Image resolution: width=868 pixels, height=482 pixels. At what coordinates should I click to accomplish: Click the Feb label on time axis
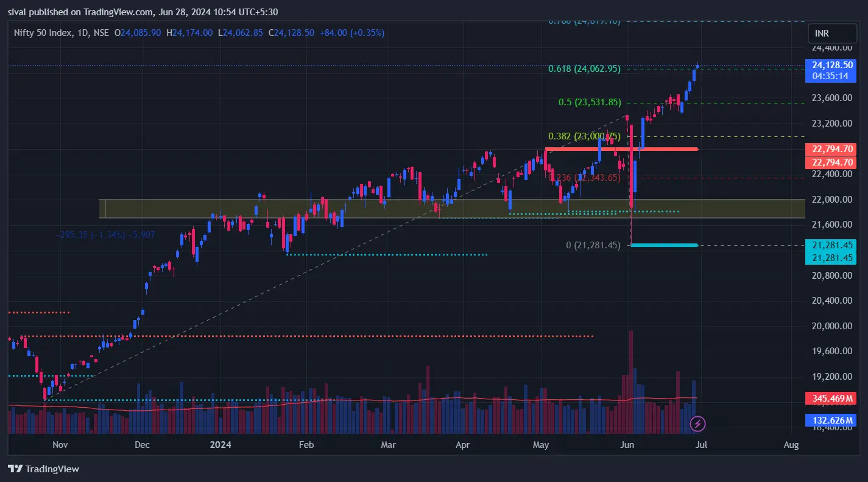[x=306, y=445]
